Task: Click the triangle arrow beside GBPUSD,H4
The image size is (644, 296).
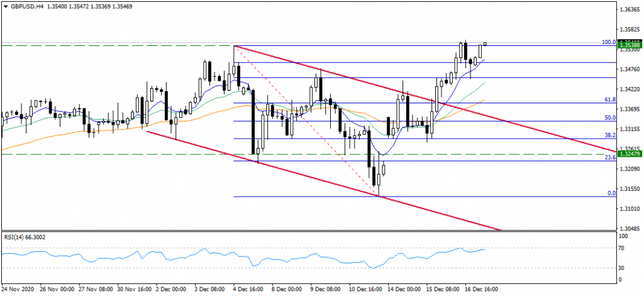Action: [x=4, y=6]
